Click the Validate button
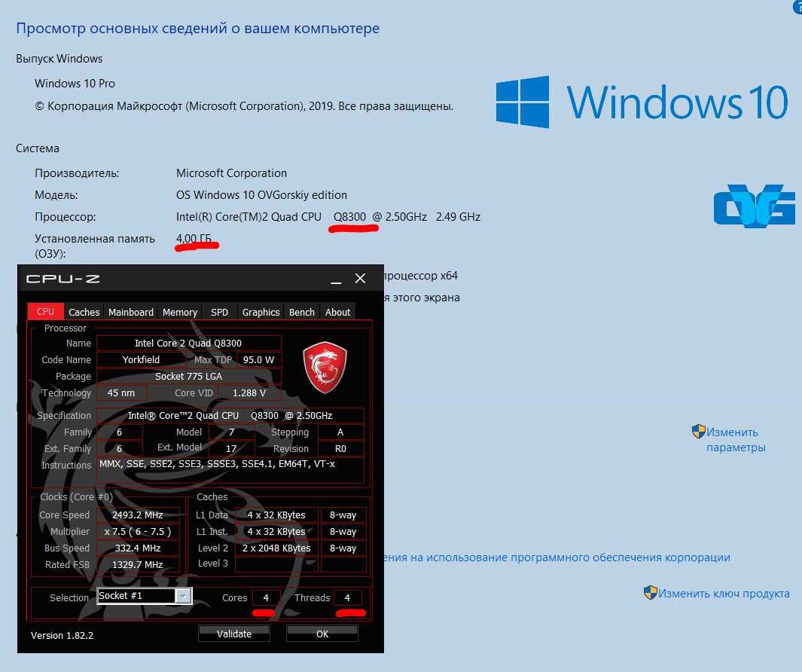 click(233, 634)
